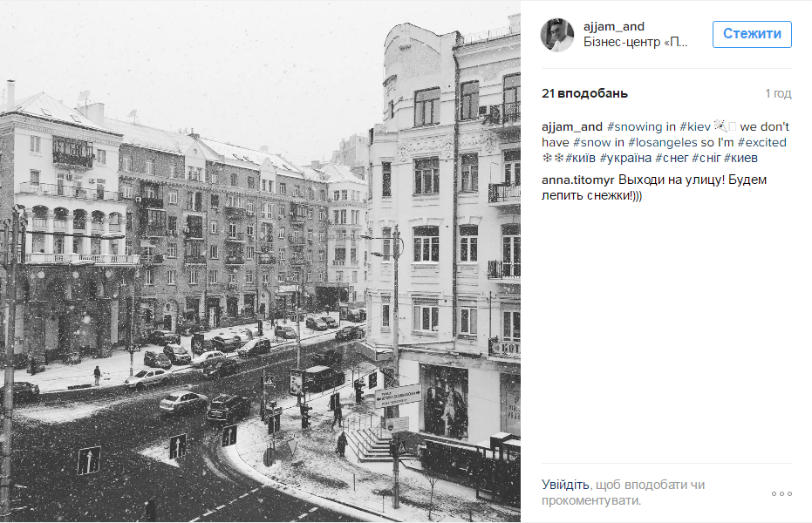Open the #київ hashtag
Viewport: 812px width, 523px height.
click(x=580, y=158)
